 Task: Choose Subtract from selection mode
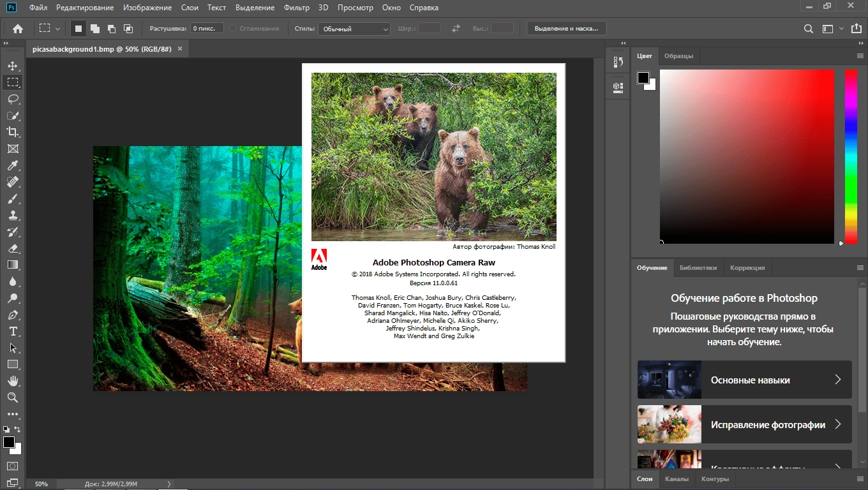[111, 29]
